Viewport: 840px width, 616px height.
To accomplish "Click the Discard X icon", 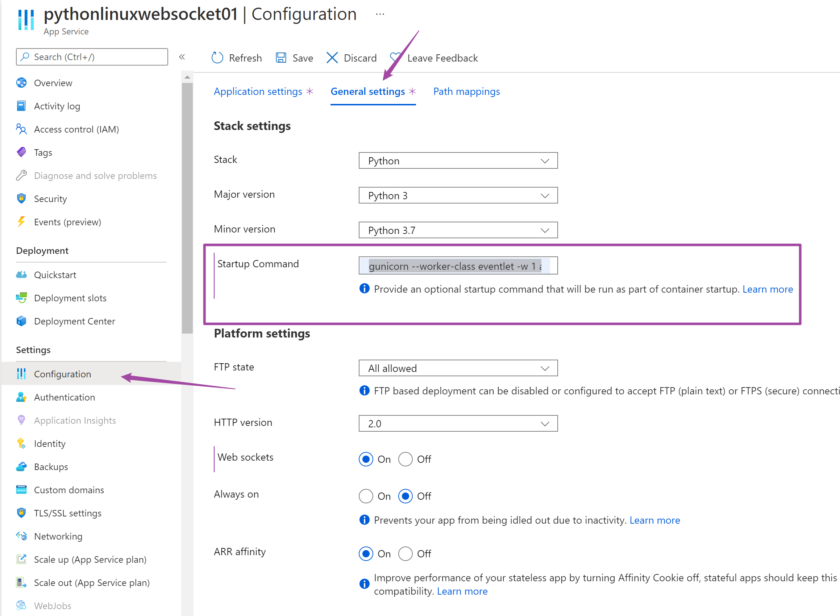I will pyautogui.click(x=332, y=58).
